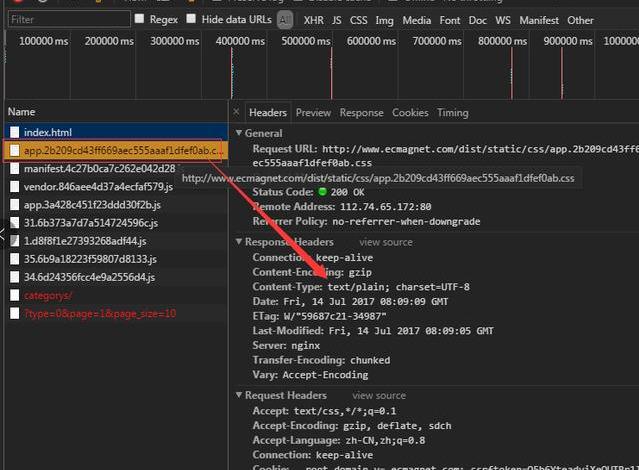Screen dimensions: 639x470
Task: View source of Request Headers
Action: point(378,396)
